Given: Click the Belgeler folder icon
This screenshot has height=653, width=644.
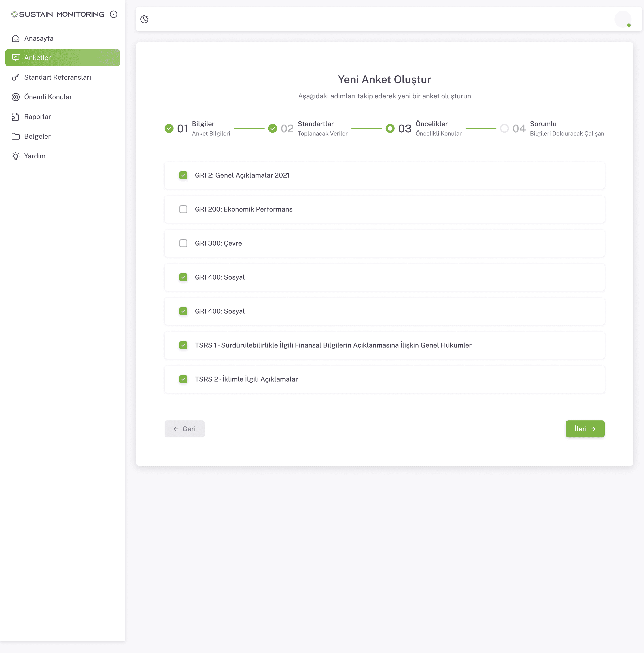Looking at the screenshot, I should pos(16,136).
